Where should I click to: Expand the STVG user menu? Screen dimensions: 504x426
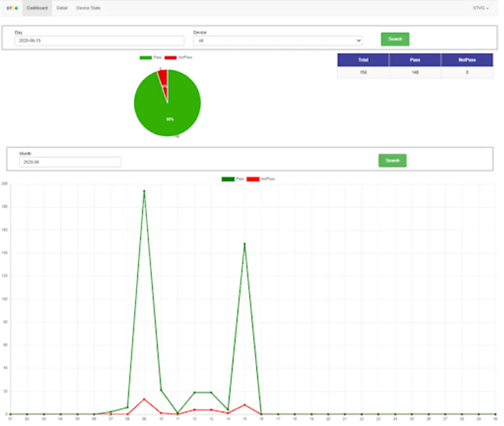click(480, 8)
